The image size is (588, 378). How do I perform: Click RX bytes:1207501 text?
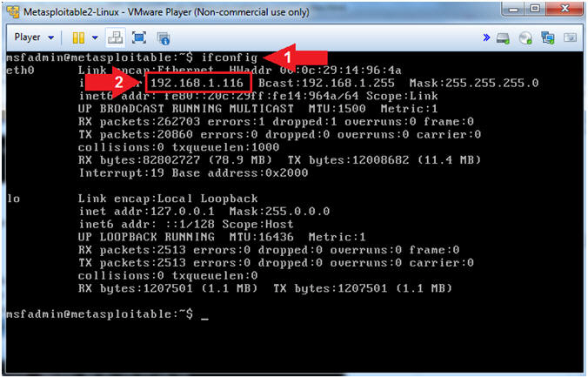(x=136, y=288)
